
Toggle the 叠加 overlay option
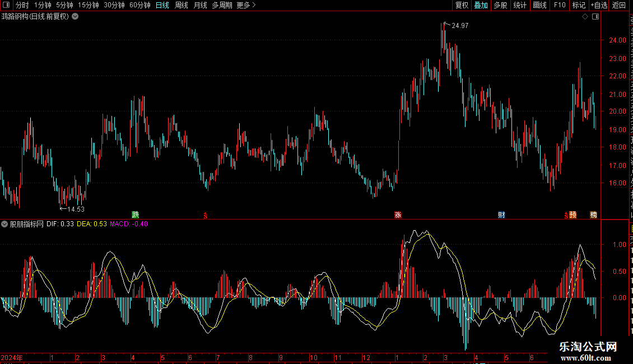coord(481,5)
